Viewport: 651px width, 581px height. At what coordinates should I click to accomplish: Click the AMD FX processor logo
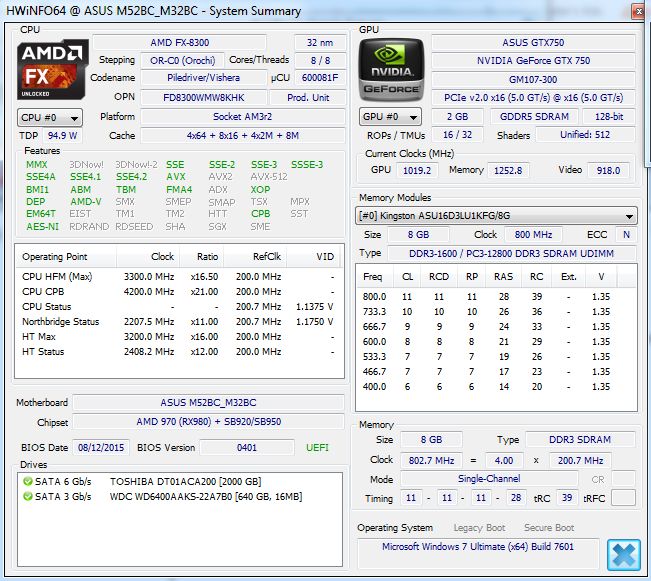53,69
